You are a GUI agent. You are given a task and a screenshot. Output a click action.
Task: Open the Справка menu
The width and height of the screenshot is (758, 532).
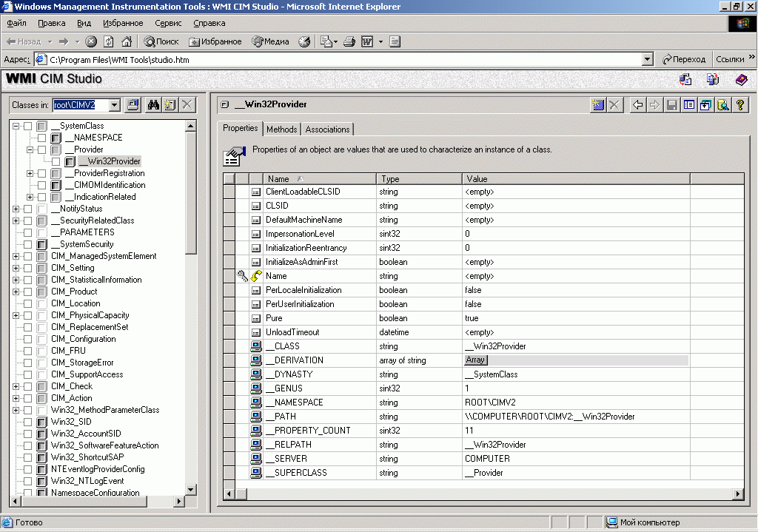(209, 23)
